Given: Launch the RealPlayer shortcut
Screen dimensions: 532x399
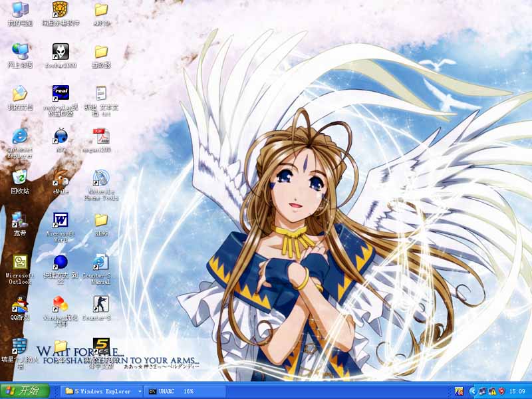Looking at the screenshot, I should (x=61, y=100).
